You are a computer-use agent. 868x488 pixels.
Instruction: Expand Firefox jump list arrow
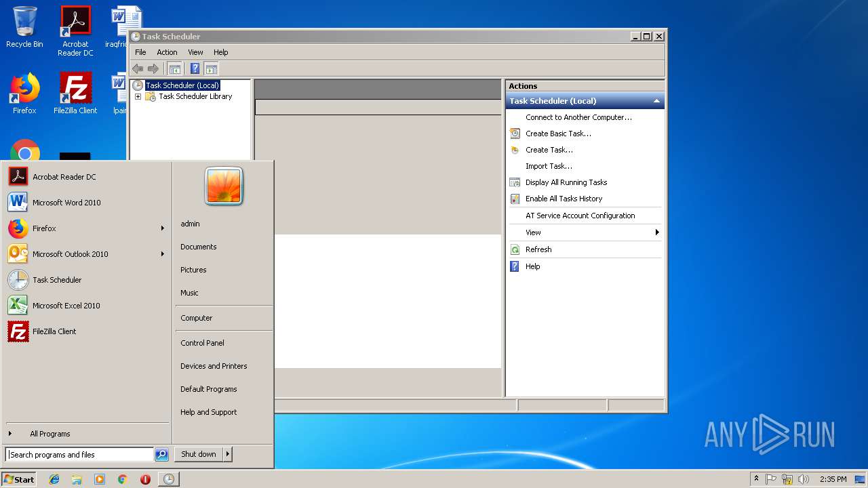pos(163,228)
